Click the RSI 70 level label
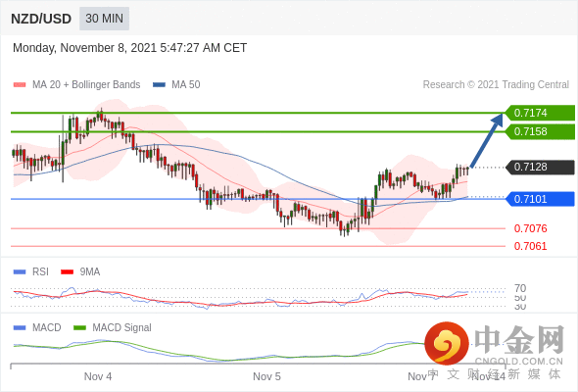 [520, 288]
